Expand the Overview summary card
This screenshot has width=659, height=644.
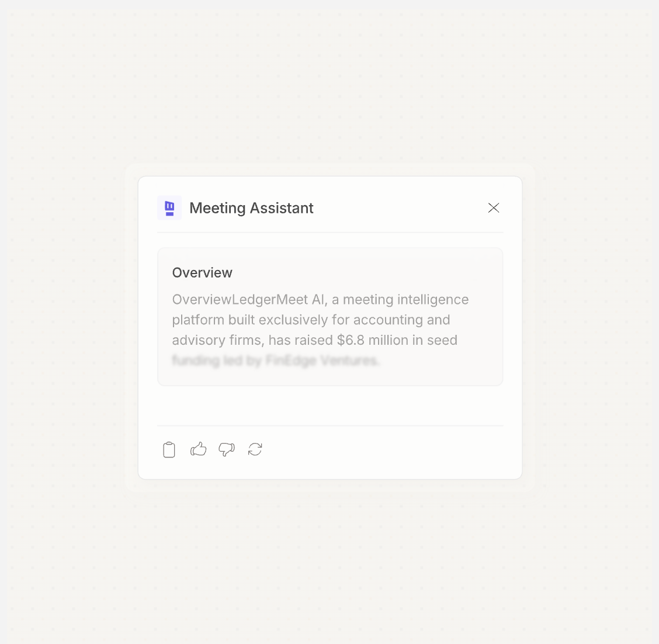(330, 317)
